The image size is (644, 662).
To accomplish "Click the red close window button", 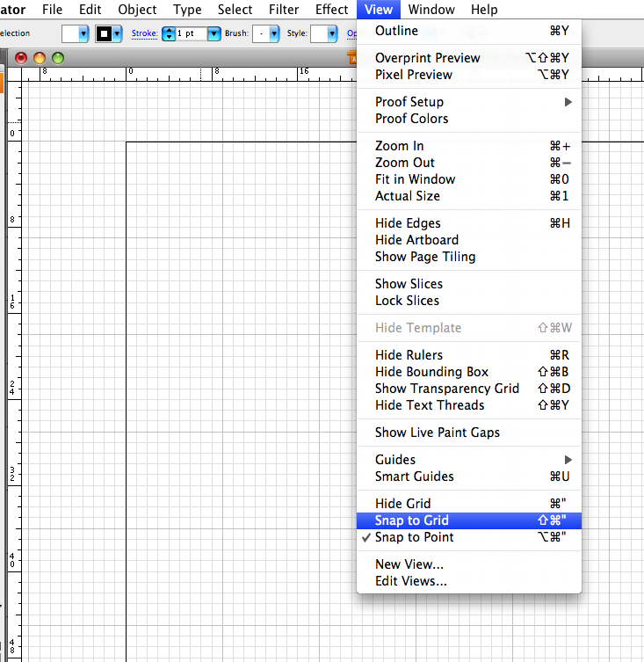I will (21, 58).
